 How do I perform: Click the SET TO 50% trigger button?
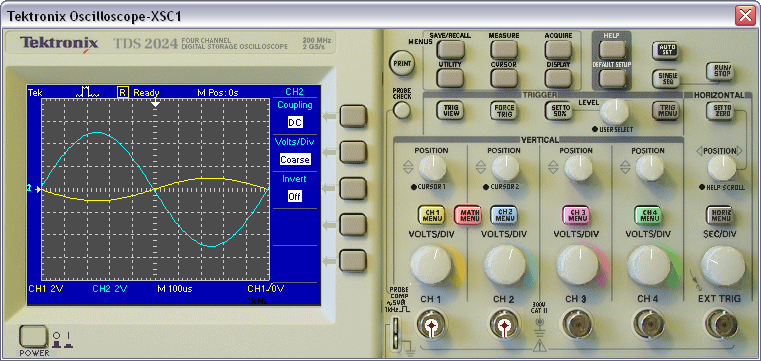point(558,110)
